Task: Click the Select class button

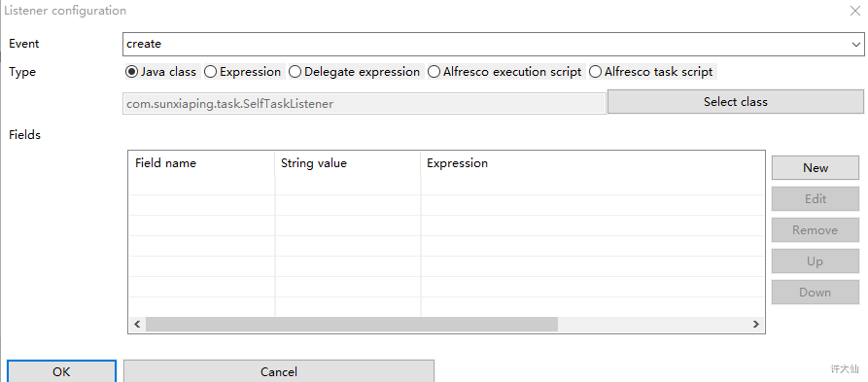Action: [735, 102]
